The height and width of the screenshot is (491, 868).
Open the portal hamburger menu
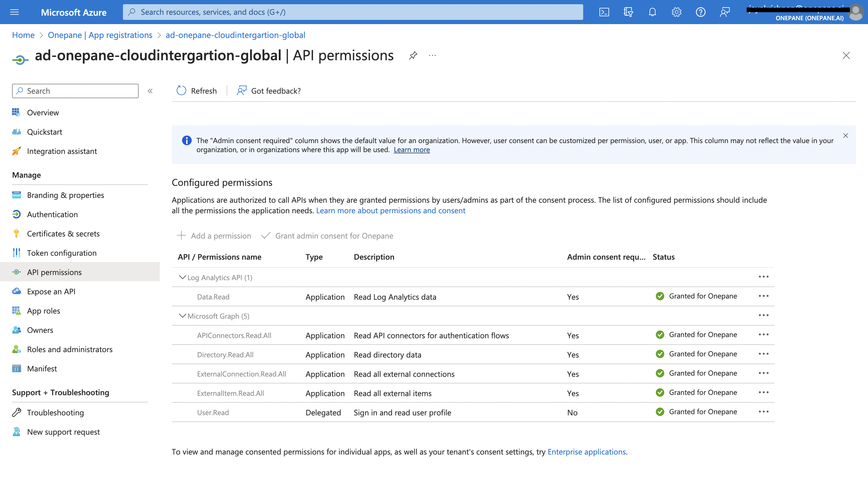14,12
